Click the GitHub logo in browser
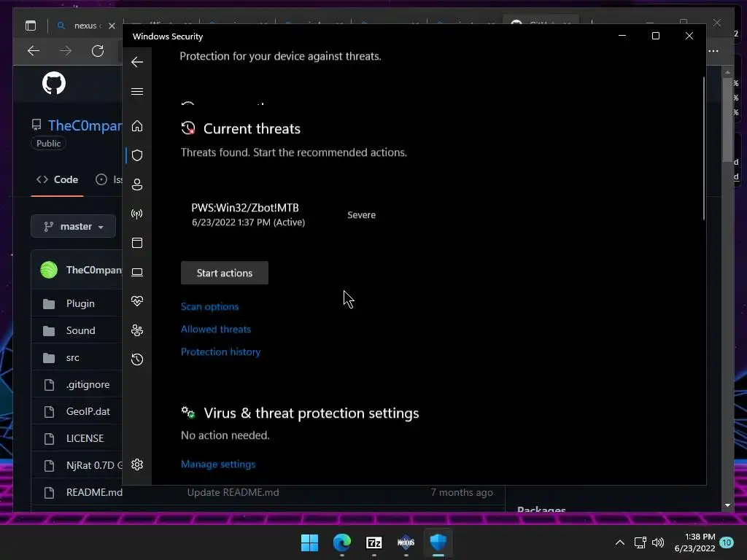This screenshot has width=747, height=560. [x=54, y=83]
